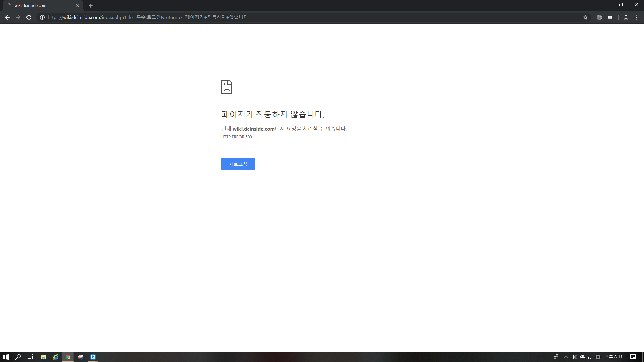Bookmark this page with the star icon
This screenshot has height=362, width=644.
585,17
